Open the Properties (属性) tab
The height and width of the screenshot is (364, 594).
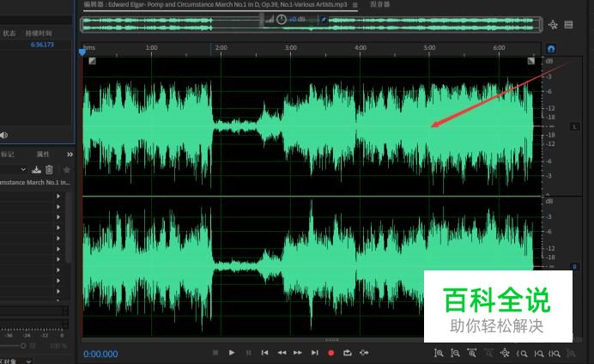coord(43,155)
